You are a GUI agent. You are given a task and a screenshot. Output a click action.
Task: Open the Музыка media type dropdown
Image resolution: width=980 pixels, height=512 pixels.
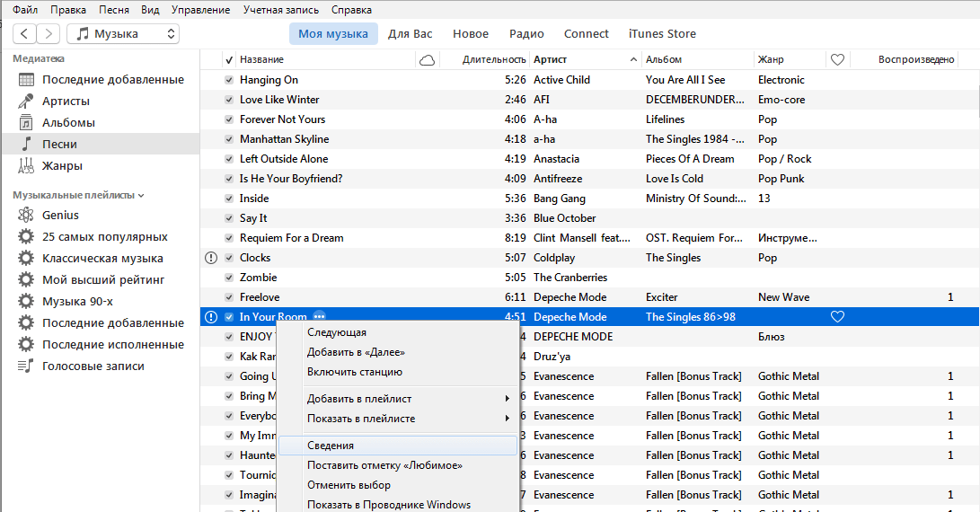(123, 34)
